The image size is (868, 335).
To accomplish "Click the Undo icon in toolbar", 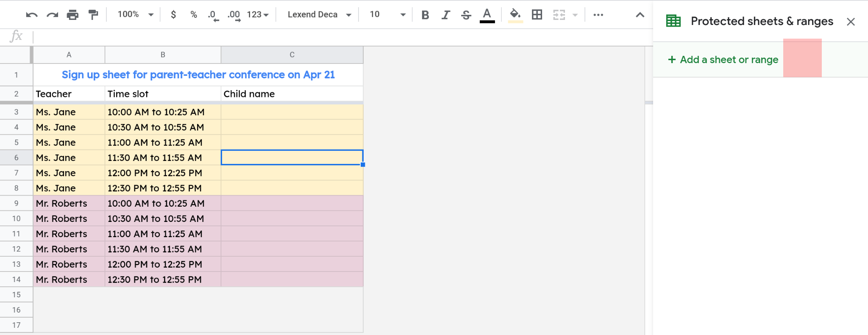I will click(x=32, y=15).
